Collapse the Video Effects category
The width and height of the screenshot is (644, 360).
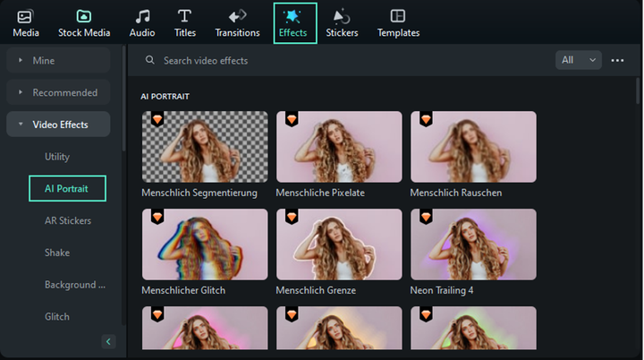point(58,124)
